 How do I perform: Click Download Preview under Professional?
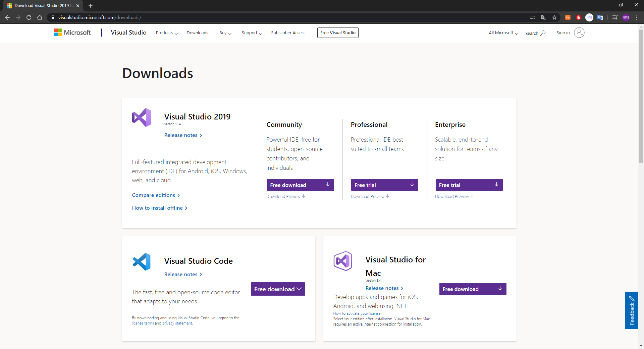[370, 197]
